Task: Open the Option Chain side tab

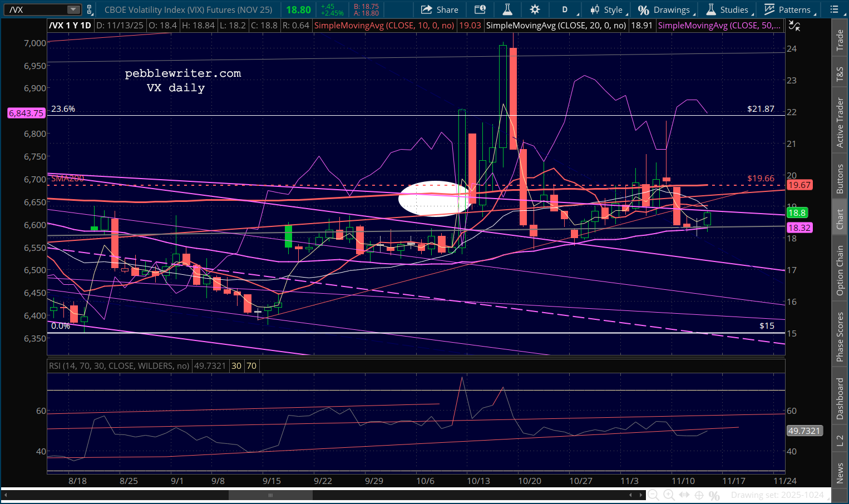Action: pyautogui.click(x=840, y=270)
